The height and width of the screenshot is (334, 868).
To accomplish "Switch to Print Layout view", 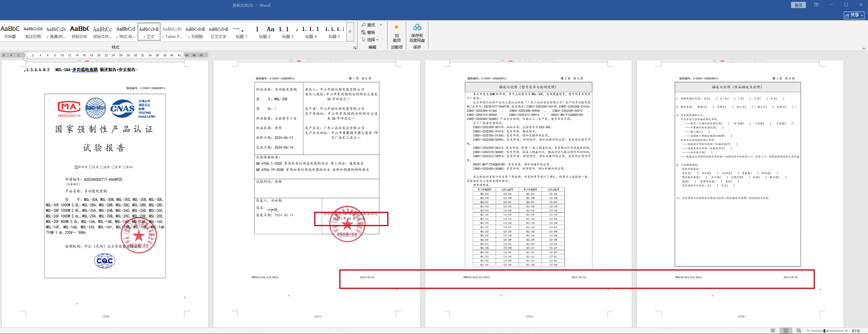I will click(786, 331).
